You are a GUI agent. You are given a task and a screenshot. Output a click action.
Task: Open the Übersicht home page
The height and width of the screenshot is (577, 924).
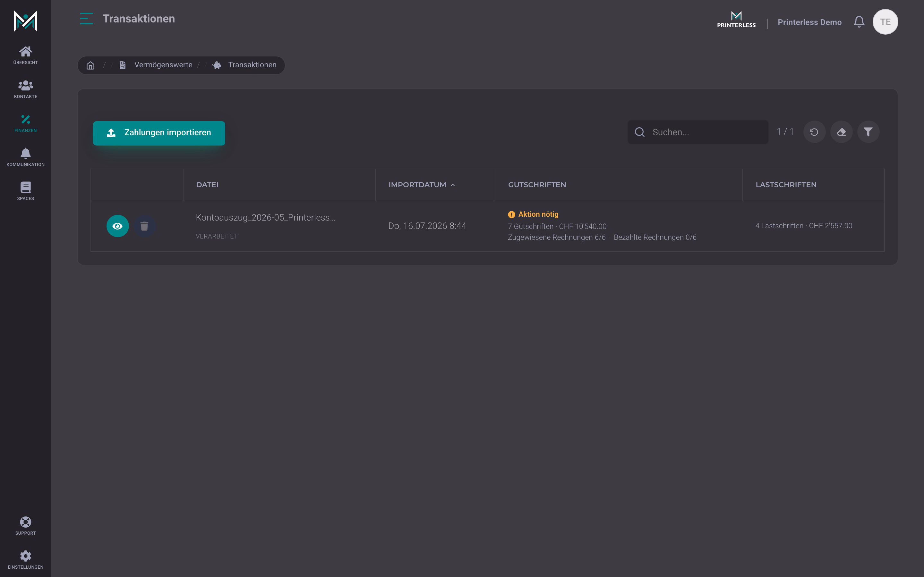pos(26,55)
